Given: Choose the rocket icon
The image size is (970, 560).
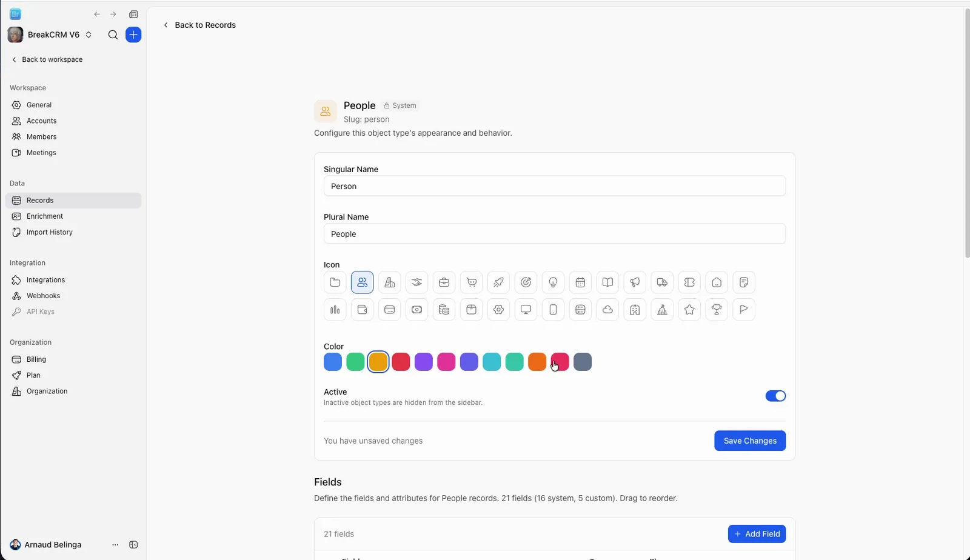Looking at the screenshot, I should pyautogui.click(x=498, y=282).
